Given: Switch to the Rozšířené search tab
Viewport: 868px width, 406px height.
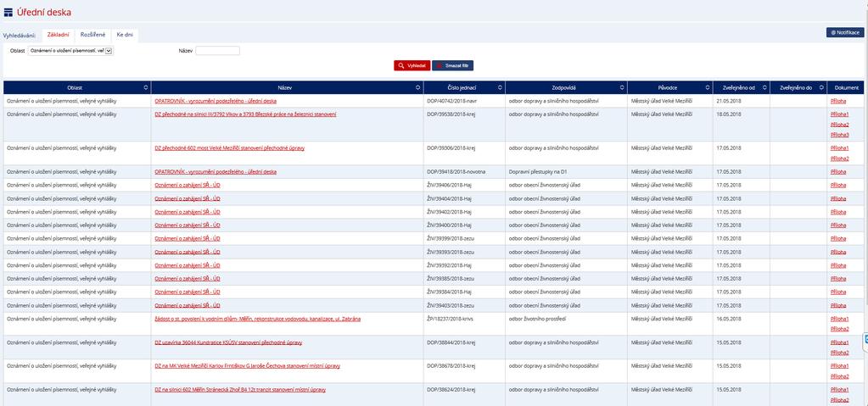Looking at the screenshot, I should click(x=92, y=35).
